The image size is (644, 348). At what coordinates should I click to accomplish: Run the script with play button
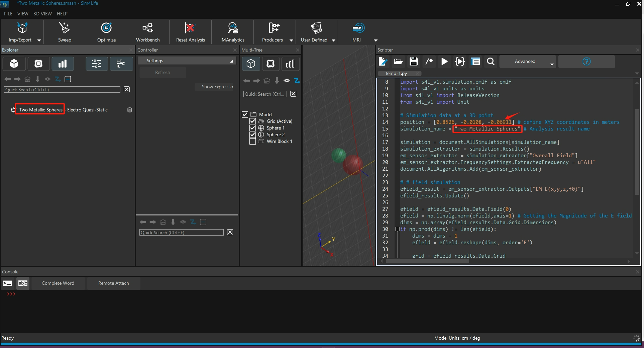pos(444,62)
